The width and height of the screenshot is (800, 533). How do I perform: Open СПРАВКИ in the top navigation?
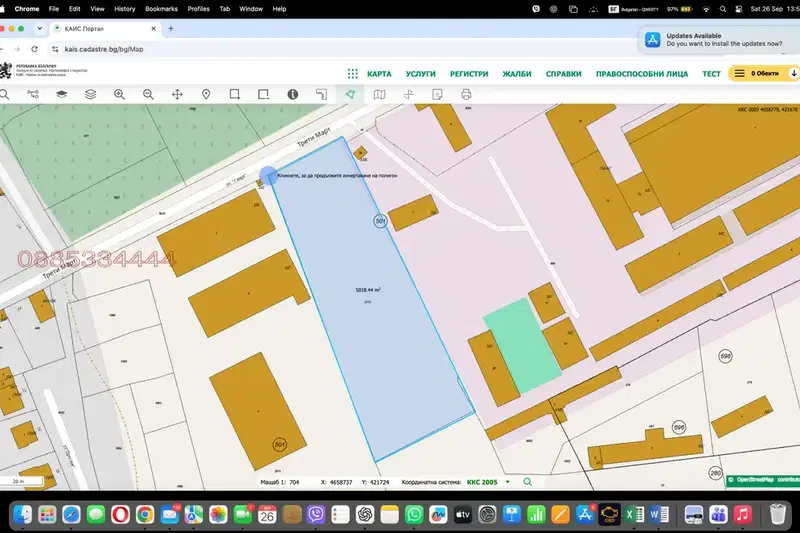pos(563,74)
